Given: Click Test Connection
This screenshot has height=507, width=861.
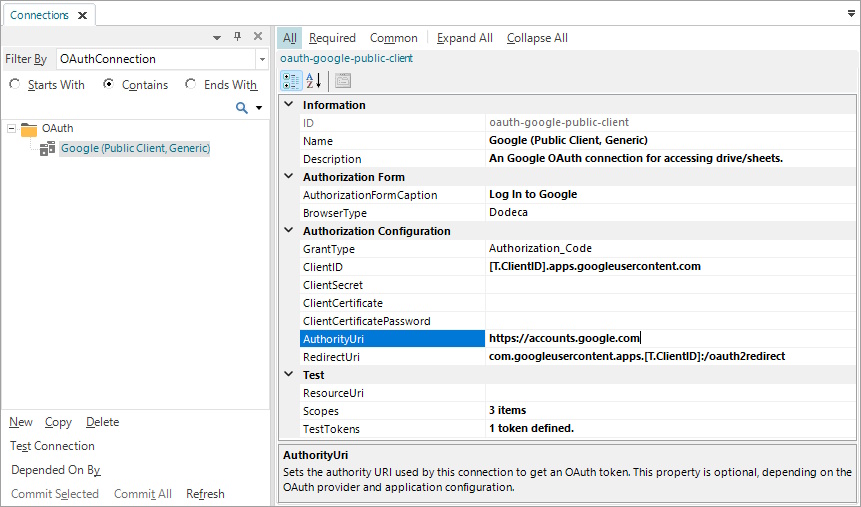Looking at the screenshot, I should 52,446.
